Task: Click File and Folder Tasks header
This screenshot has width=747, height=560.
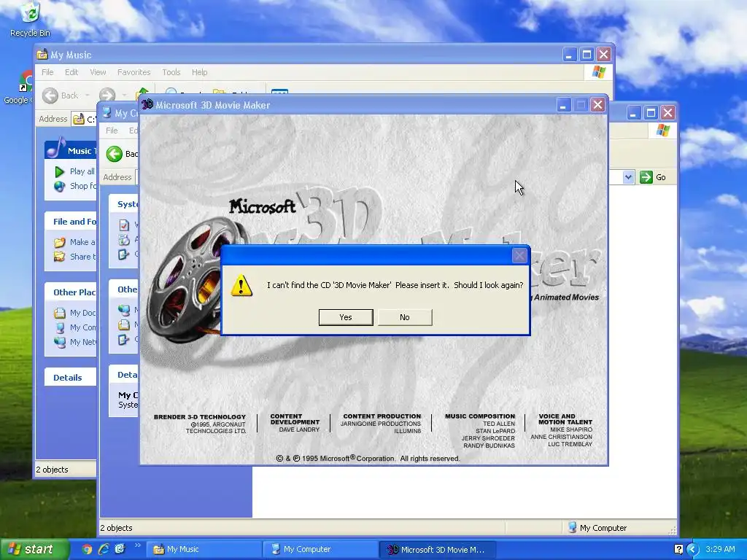Action: [x=71, y=222]
